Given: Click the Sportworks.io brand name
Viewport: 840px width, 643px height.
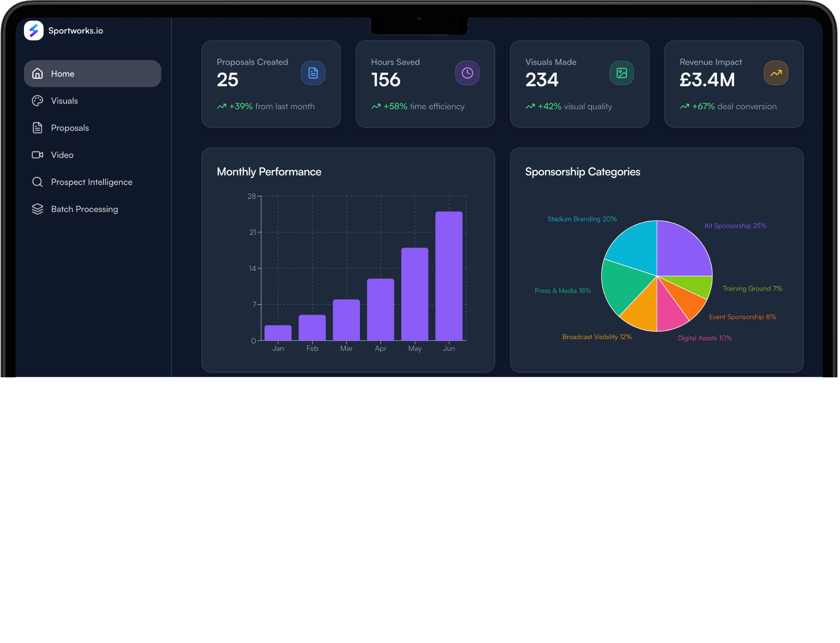Looking at the screenshot, I should click(76, 31).
